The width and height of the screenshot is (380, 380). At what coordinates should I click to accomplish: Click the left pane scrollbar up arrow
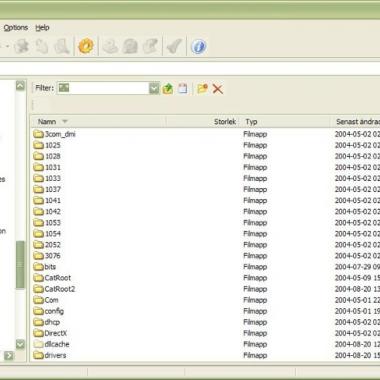tap(20, 86)
